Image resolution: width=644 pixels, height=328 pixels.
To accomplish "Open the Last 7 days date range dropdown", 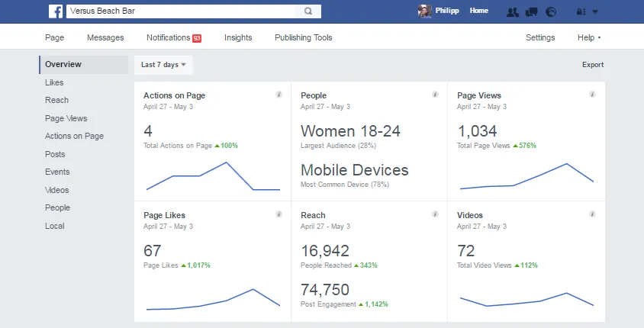I will tap(163, 65).
